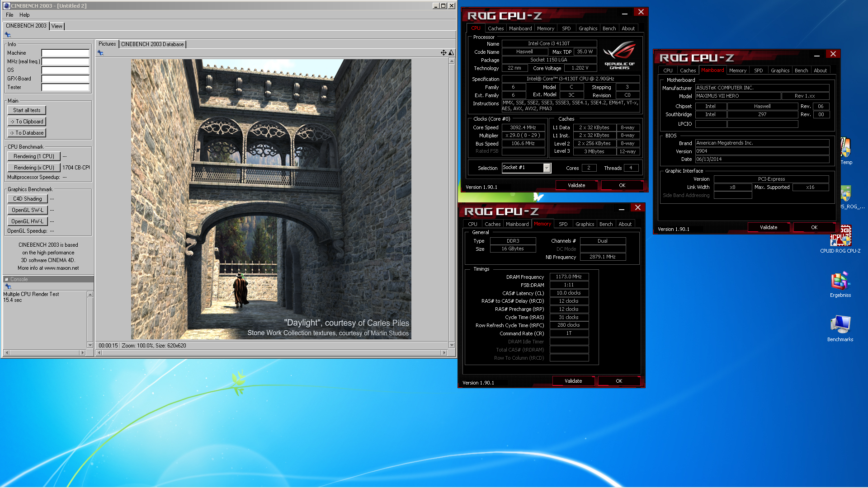
Task: Open CPU tab in CPU-Z Mainboard window
Action: [x=668, y=70]
